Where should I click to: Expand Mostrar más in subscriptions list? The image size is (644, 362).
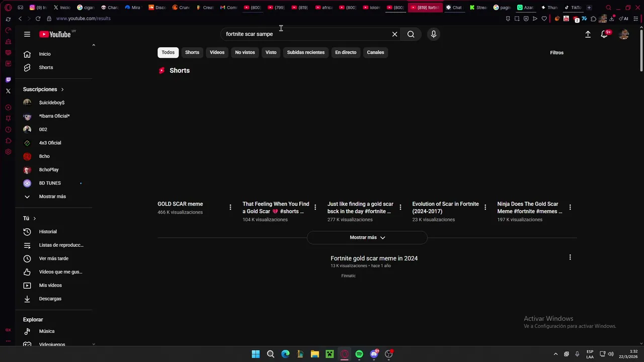[x=54, y=197]
